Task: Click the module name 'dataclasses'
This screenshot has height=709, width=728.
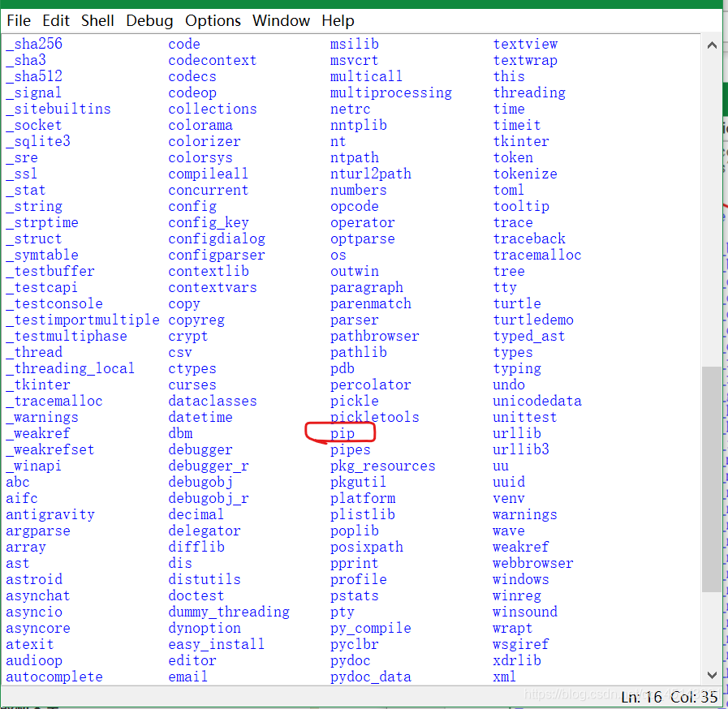Action: [x=213, y=401]
